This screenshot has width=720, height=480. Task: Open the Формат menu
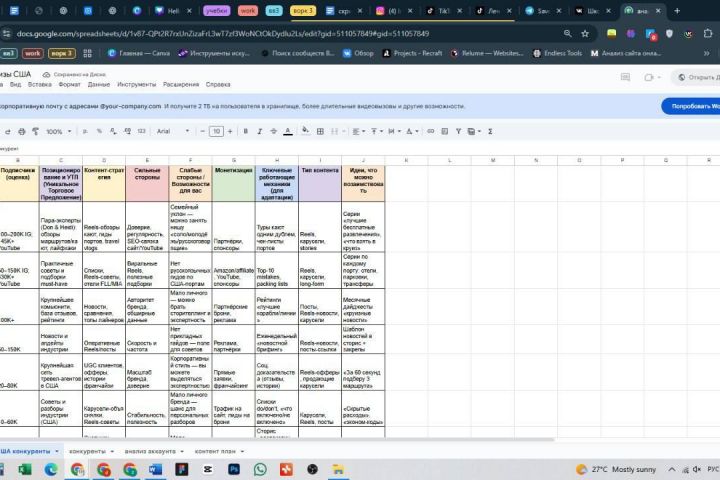(x=69, y=85)
